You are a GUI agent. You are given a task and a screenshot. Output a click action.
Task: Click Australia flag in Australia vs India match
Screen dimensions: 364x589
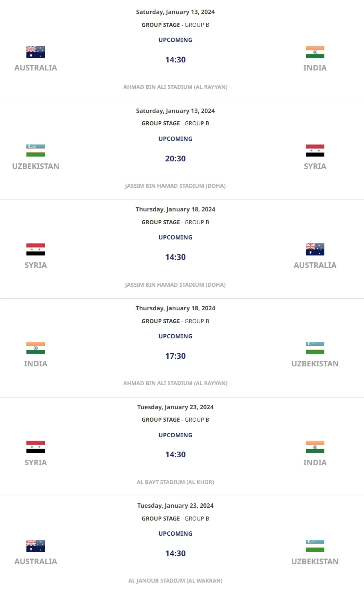point(36,52)
